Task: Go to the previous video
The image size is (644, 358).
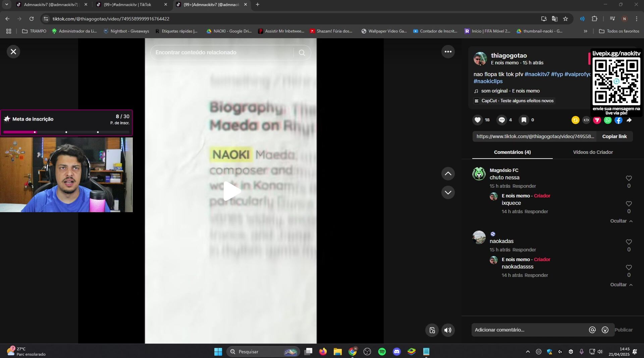Action: tap(448, 174)
